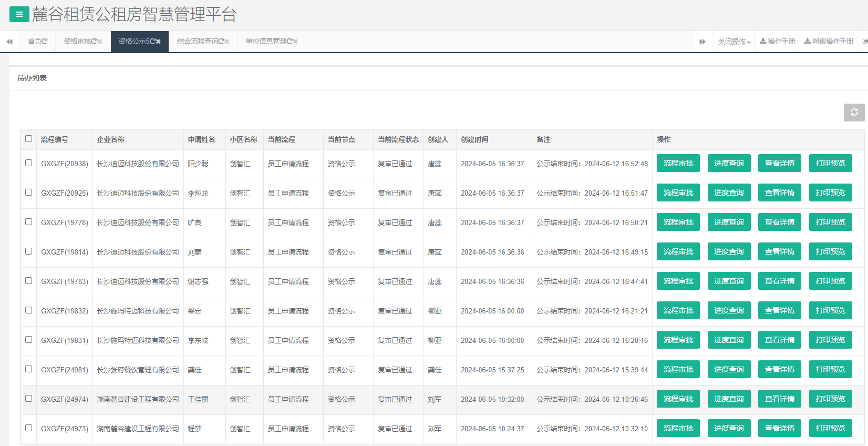Click the gray refresh table icon
868x446 pixels.
click(x=854, y=112)
